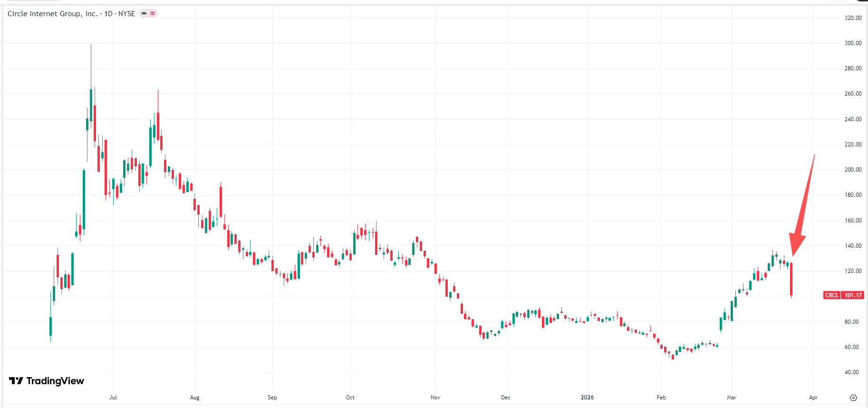Select the 2026 label on the time axis

click(x=587, y=398)
